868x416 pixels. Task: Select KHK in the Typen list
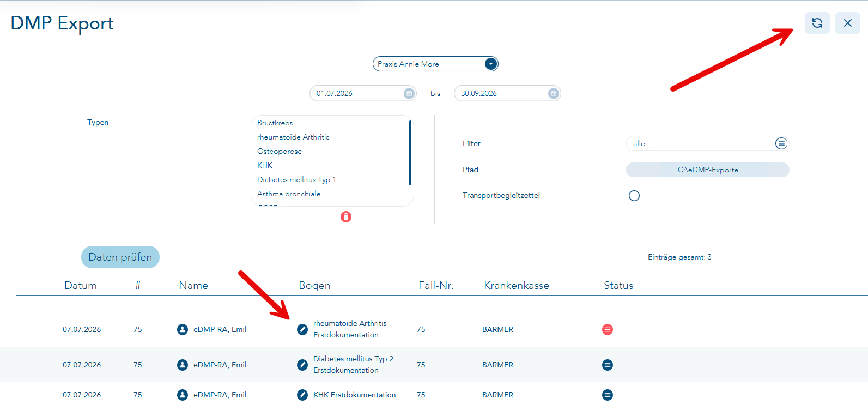point(265,165)
